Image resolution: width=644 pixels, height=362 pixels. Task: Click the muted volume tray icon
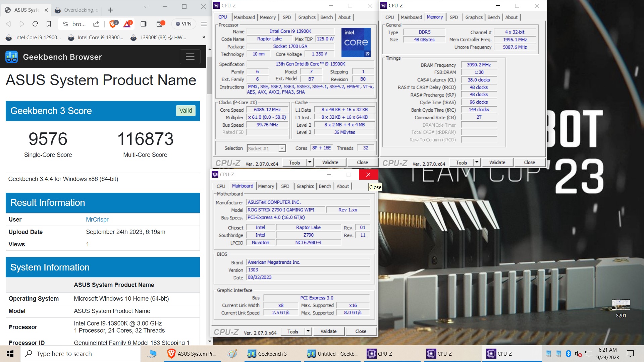(x=578, y=354)
